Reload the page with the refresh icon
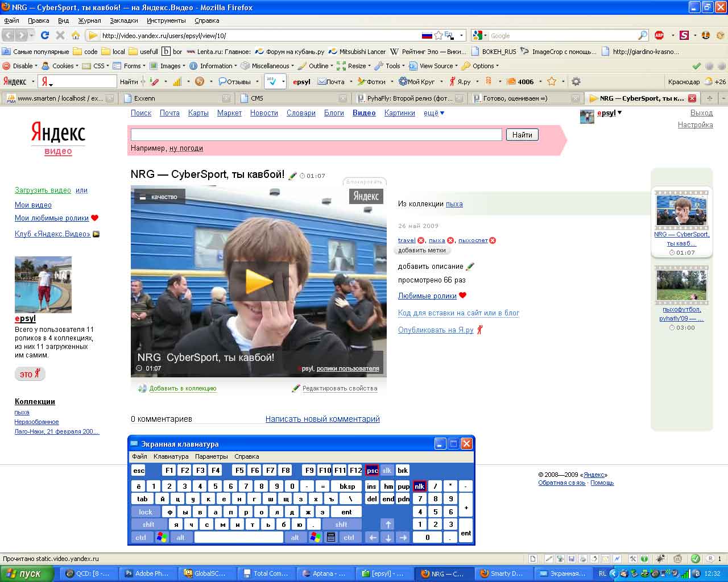 tap(45, 35)
